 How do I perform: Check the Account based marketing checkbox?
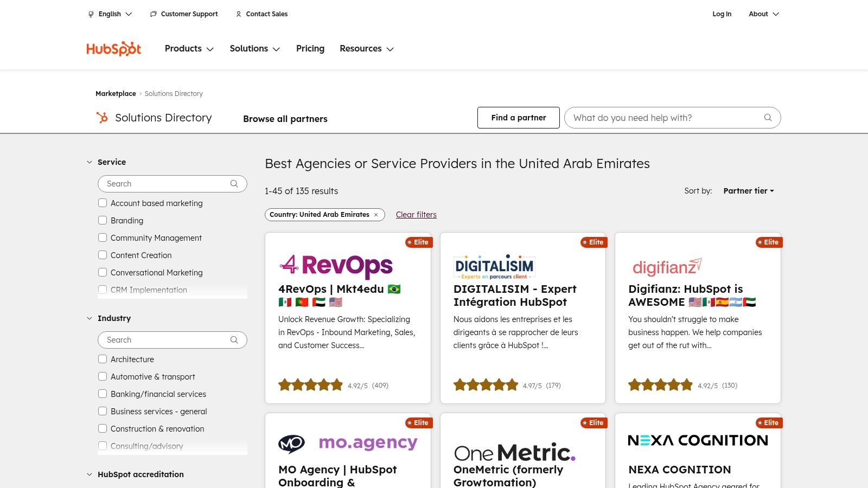(x=103, y=203)
